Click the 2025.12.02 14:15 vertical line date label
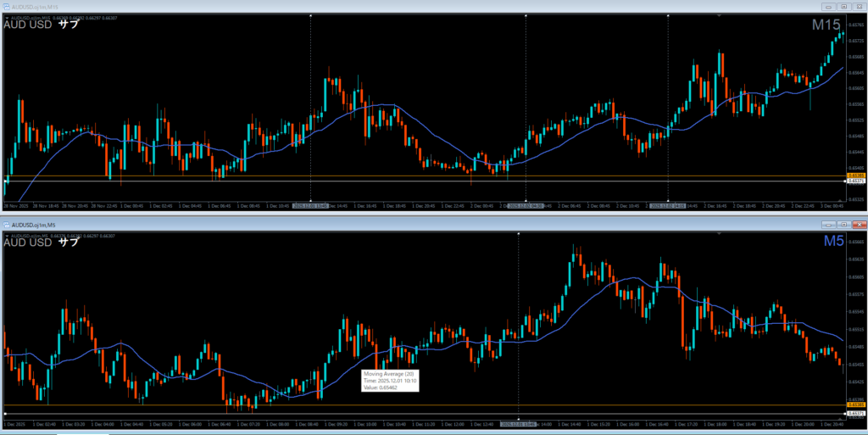The image size is (868, 435). 668,205
